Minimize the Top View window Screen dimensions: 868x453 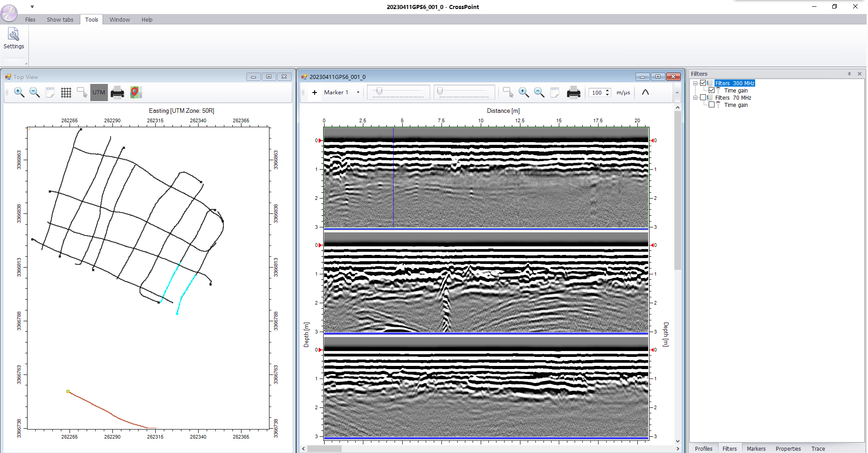[x=254, y=77]
